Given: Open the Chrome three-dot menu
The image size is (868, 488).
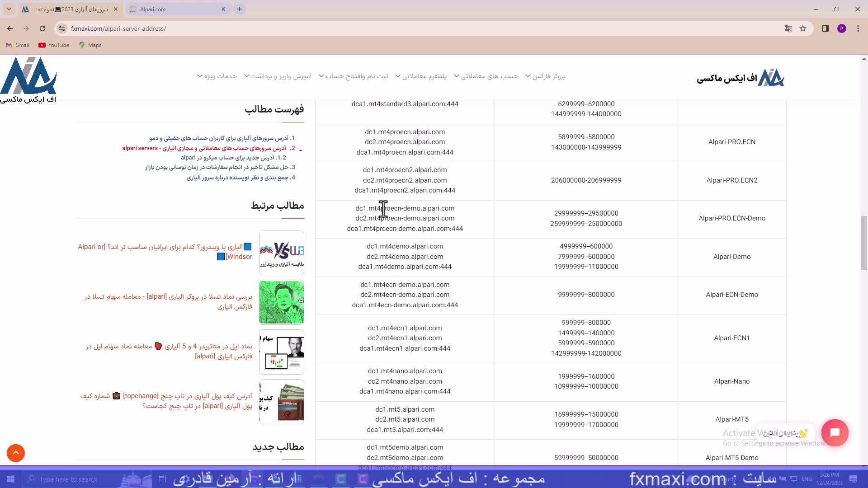Looking at the screenshot, I should point(858,28).
